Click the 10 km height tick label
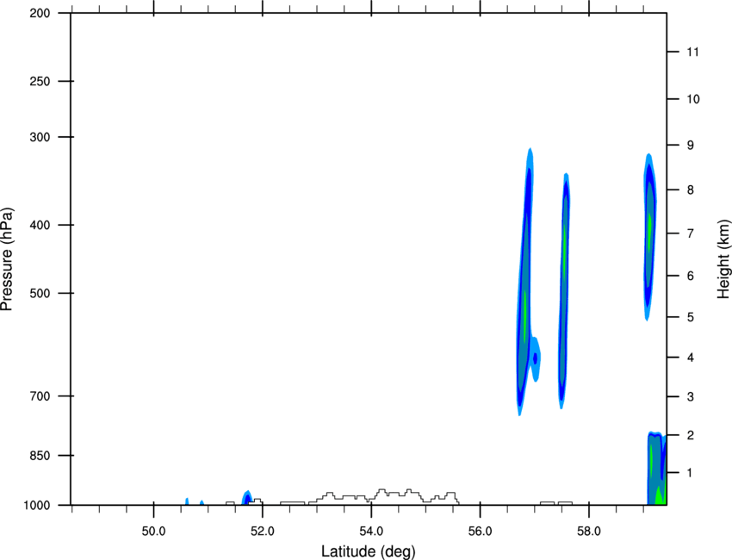 click(693, 99)
